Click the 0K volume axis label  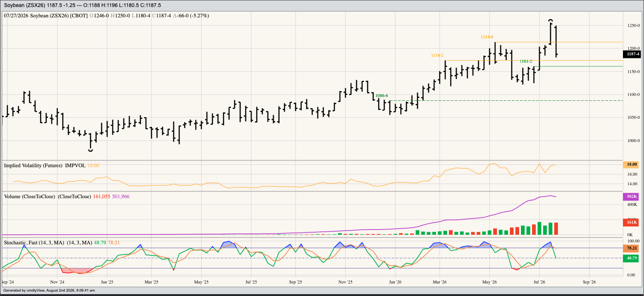[x=630, y=235]
